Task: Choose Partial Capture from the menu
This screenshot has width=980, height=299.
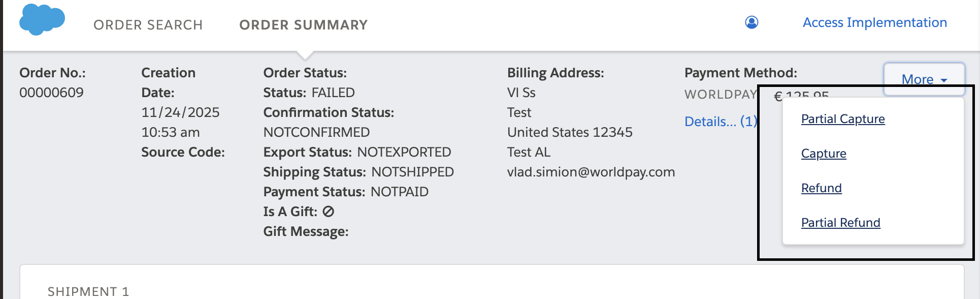Action: (842, 119)
